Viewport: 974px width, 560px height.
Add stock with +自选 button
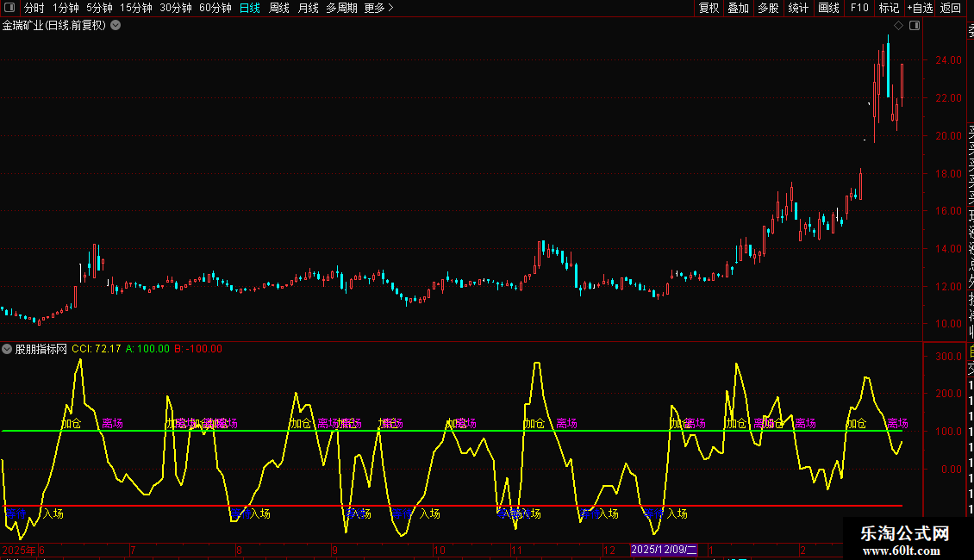tap(920, 8)
